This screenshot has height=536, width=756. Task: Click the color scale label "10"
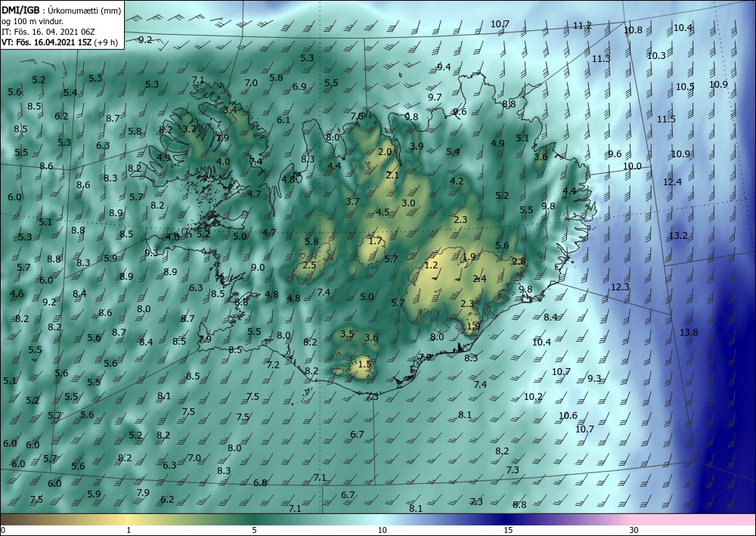[x=382, y=531]
